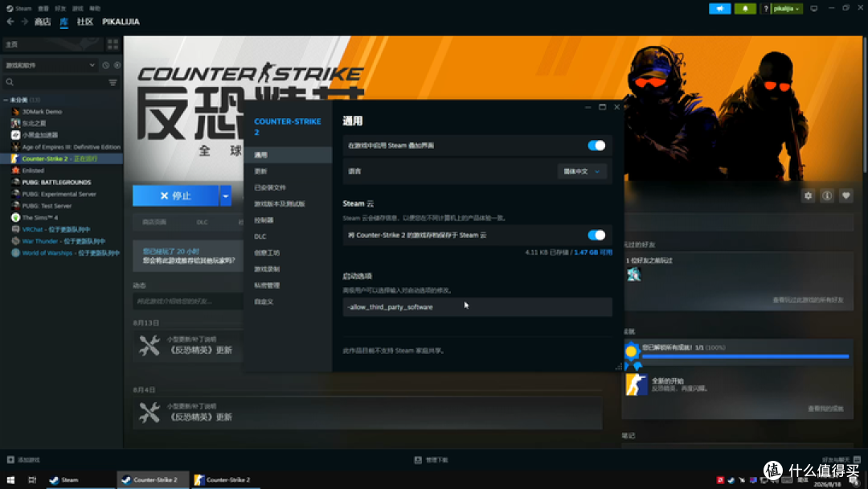Click the achievements progress bar
The height and width of the screenshot is (489, 868).
point(745,356)
